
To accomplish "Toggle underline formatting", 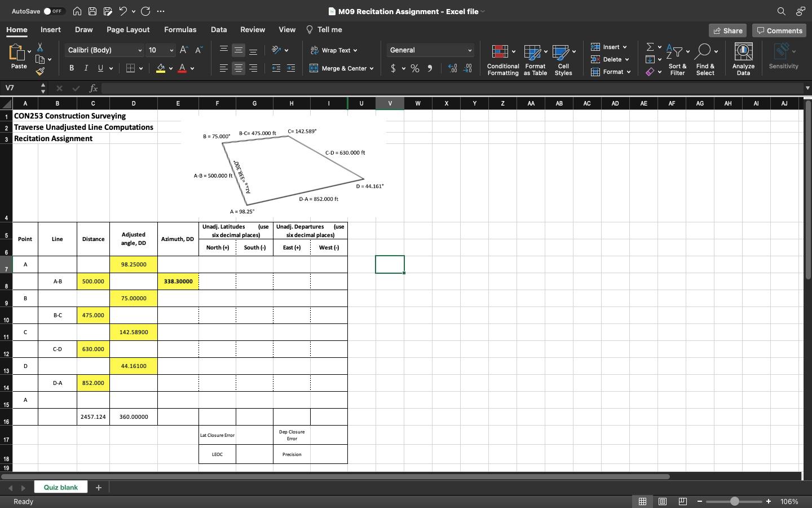I will coord(99,68).
